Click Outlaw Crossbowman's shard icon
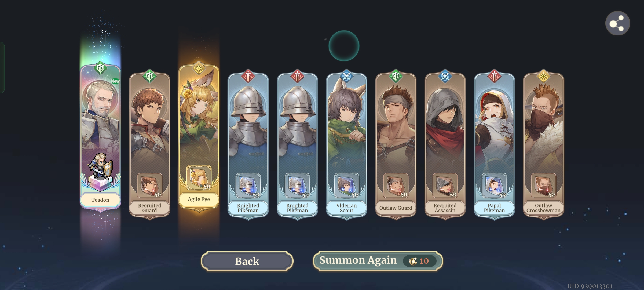Image resolution: width=644 pixels, height=290 pixels. click(544, 186)
